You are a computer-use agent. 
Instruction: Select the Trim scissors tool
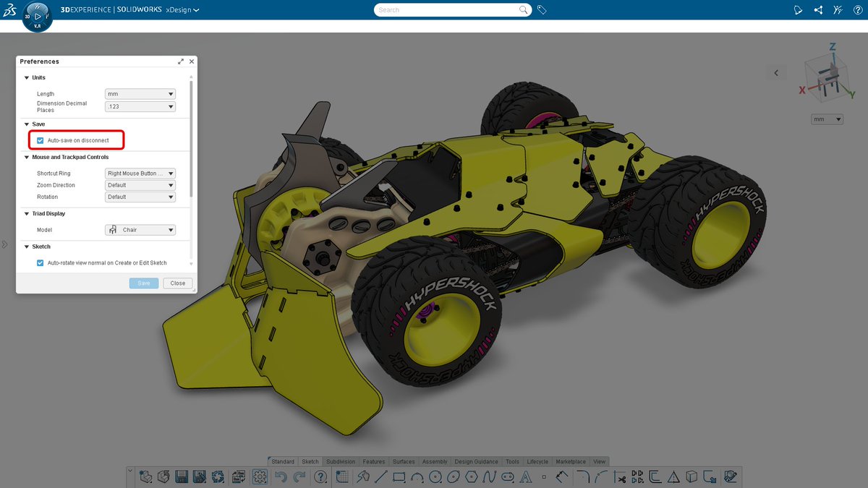pos(620,476)
